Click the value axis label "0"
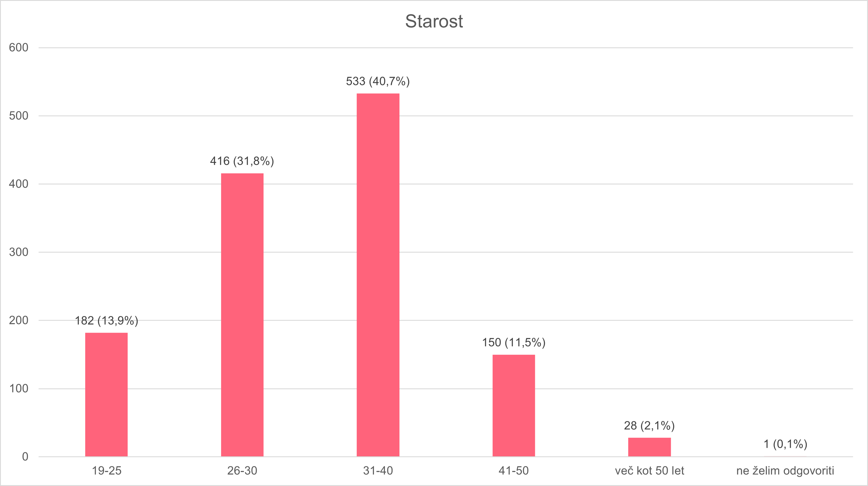 pyautogui.click(x=25, y=457)
